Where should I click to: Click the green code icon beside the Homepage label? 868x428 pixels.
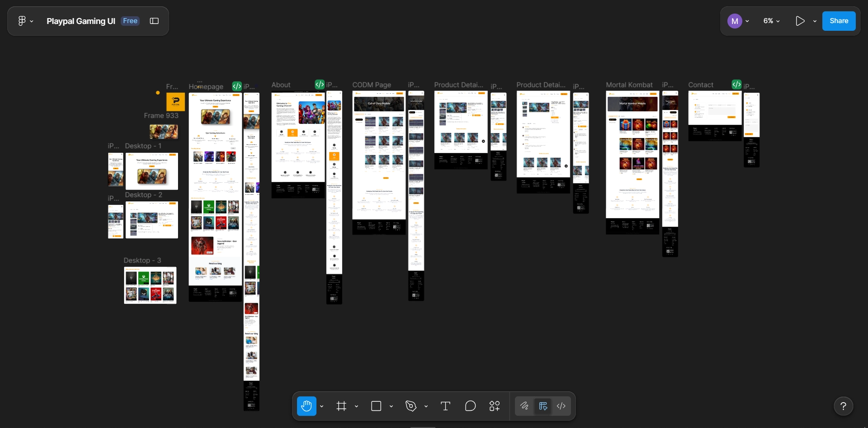point(237,86)
